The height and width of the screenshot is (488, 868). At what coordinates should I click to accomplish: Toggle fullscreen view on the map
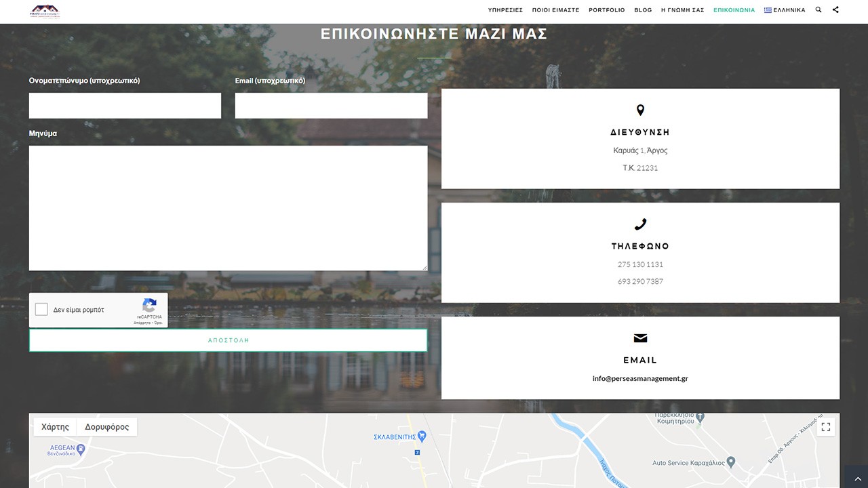coord(825,427)
